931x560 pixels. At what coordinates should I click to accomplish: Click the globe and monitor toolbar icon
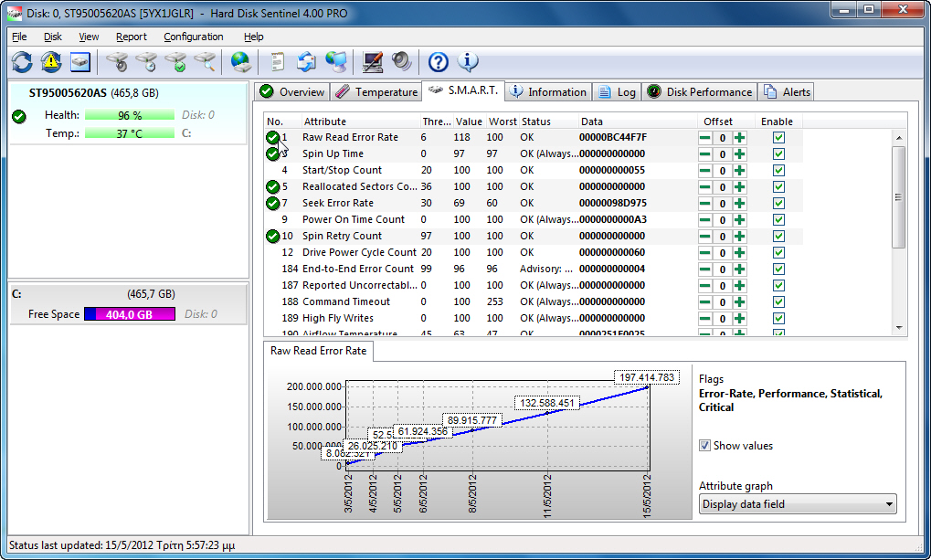(x=336, y=62)
